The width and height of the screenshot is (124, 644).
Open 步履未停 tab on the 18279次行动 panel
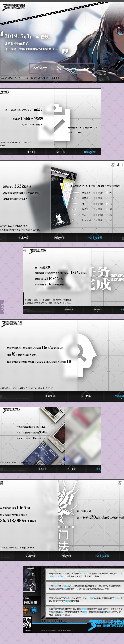pyautogui.click(x=69, y=310)
